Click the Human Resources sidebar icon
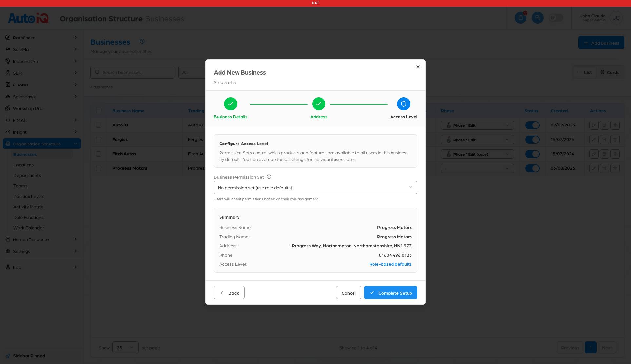Screen dimensions: 631x364 coord(8,239)
